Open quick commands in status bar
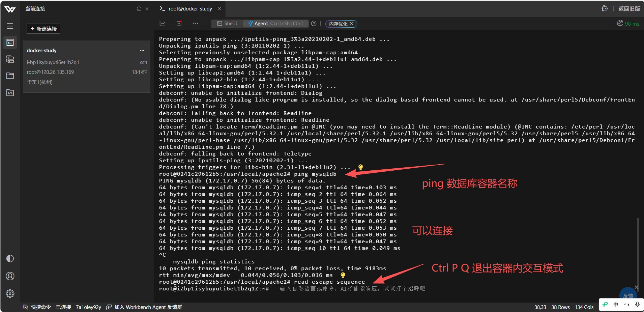 [37, 307]
